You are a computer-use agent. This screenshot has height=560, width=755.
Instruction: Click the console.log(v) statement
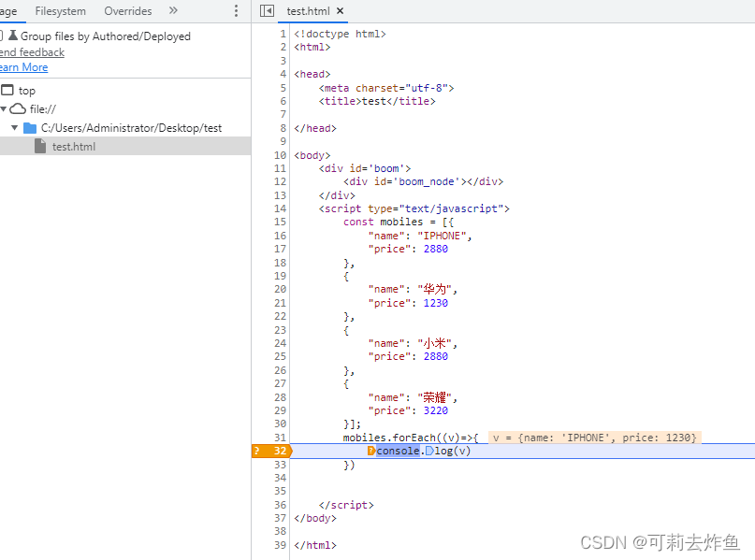423,451
